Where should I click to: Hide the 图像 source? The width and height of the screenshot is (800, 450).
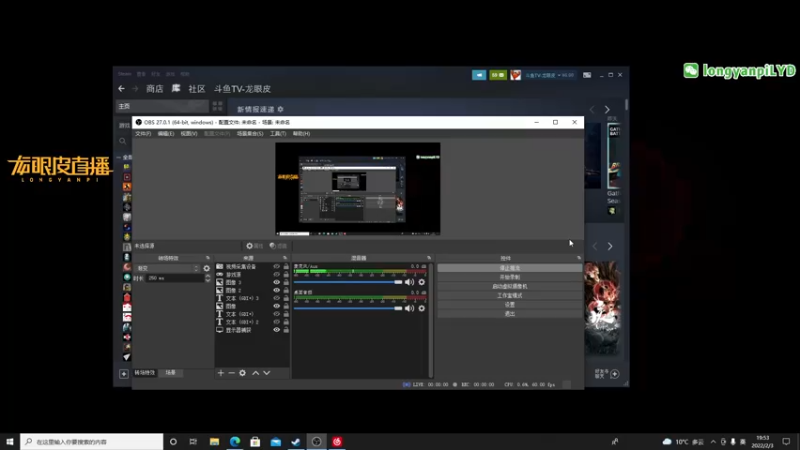click(277, 306)
